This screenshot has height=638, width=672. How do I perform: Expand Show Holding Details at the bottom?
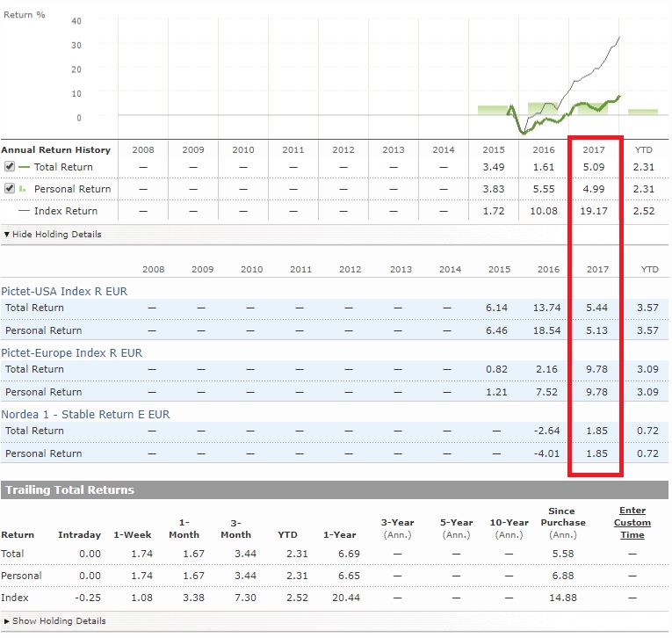(x=59, y=621)
